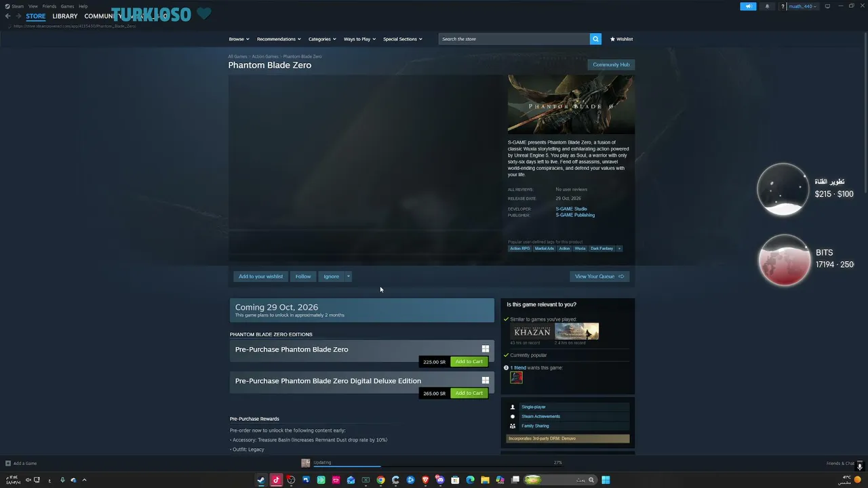Image resolution: width=868 pixels, height=488 pixels.
Task: Open Google Chrome from the taskbar
Action: (380, 480)
